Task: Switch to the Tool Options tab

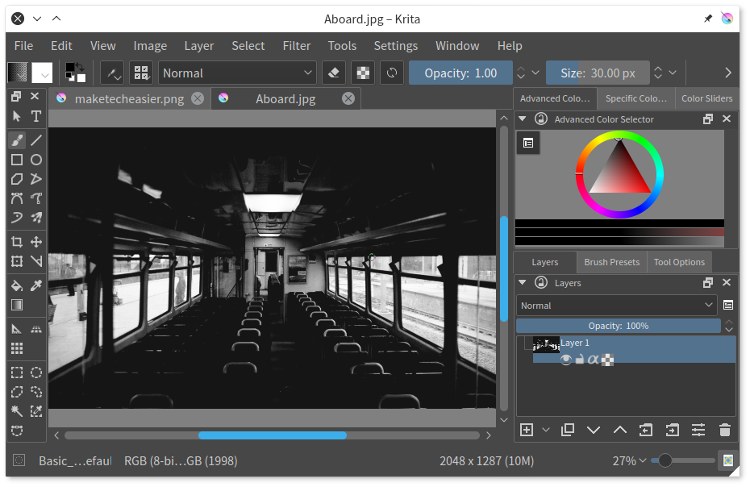Action: point(679,262)
